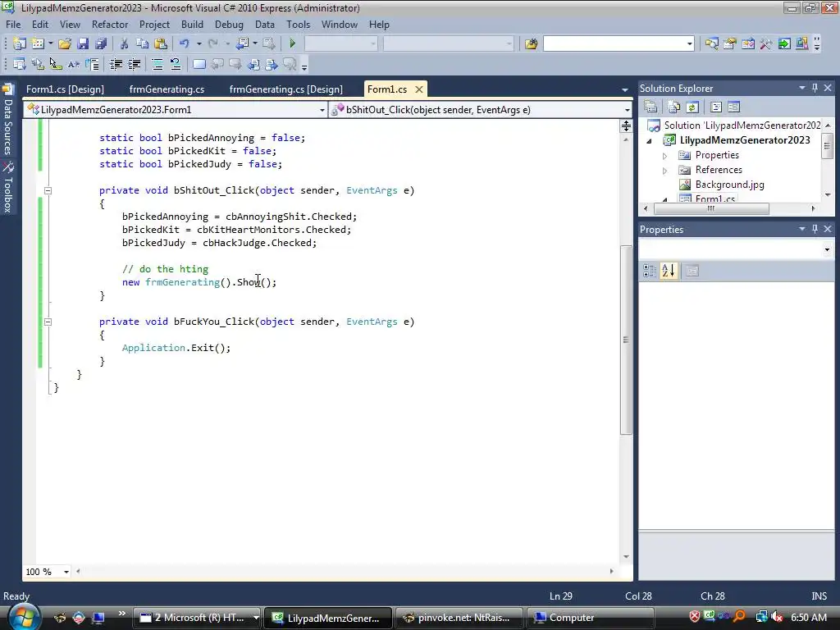Viewport: 840px width, 630px height.
Task: Switch to the Form1.cs [Design] tab
Action: pos(65,89)
